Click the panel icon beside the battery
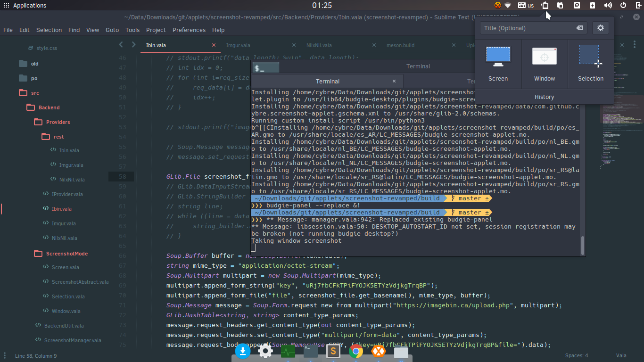Image resolution: width=644 pixels, height=362 pixels. pyautogui.click(x=577, y=5)
